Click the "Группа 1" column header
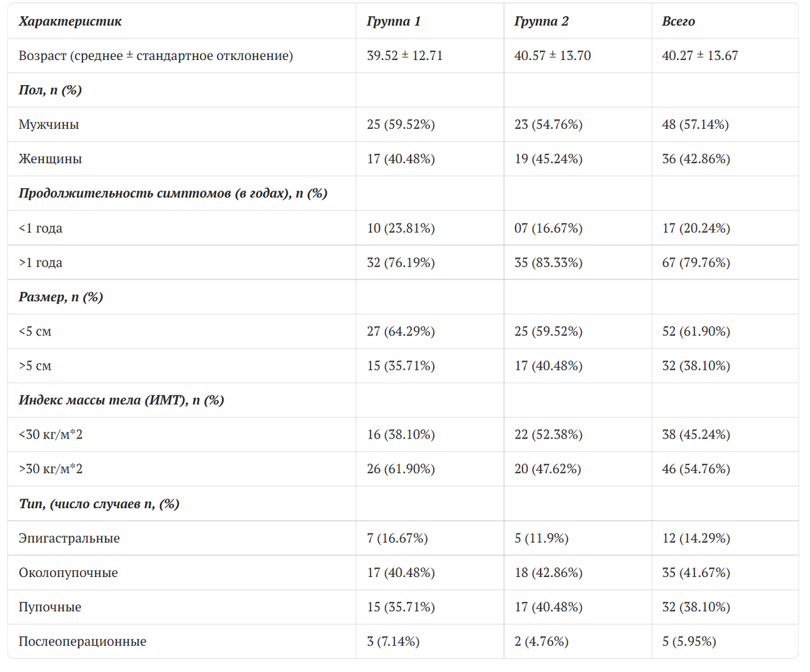This screenshot has height=672, width=810. pyautogui.click(x=393, y=22)
